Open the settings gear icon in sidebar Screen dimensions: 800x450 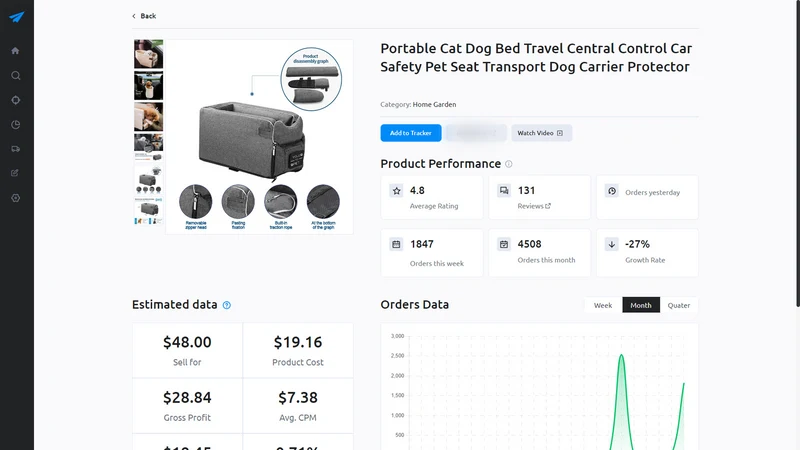tap(16, 198)
